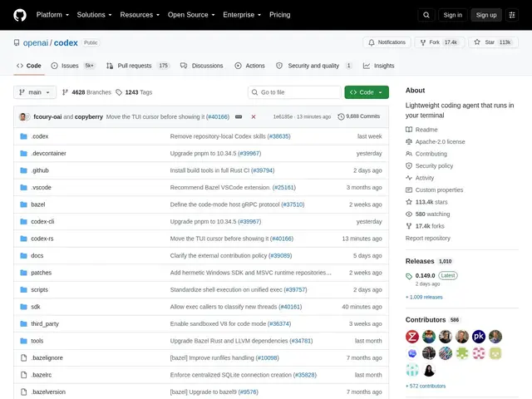Screen dimensions: 532x399
Task: Open the GitHub logo homepage
Action: click(x=20, y=15)
